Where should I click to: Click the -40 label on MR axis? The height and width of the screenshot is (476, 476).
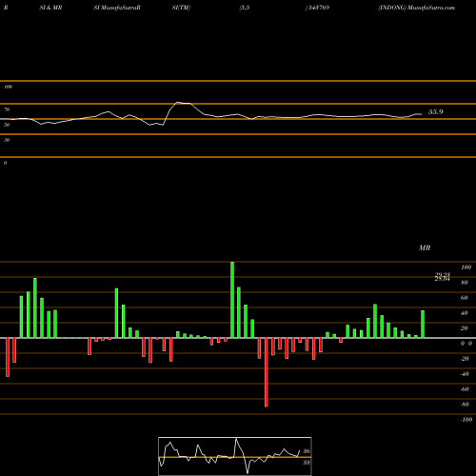point(465,374)
